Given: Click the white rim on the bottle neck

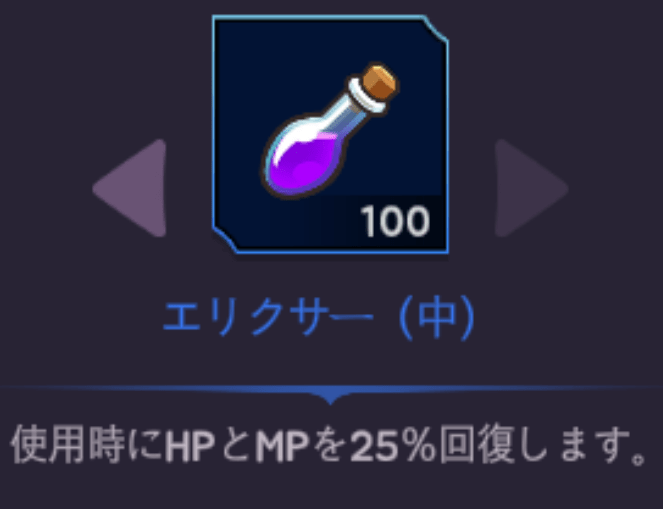Looking at the screenshot, I should tap(366, 99).
